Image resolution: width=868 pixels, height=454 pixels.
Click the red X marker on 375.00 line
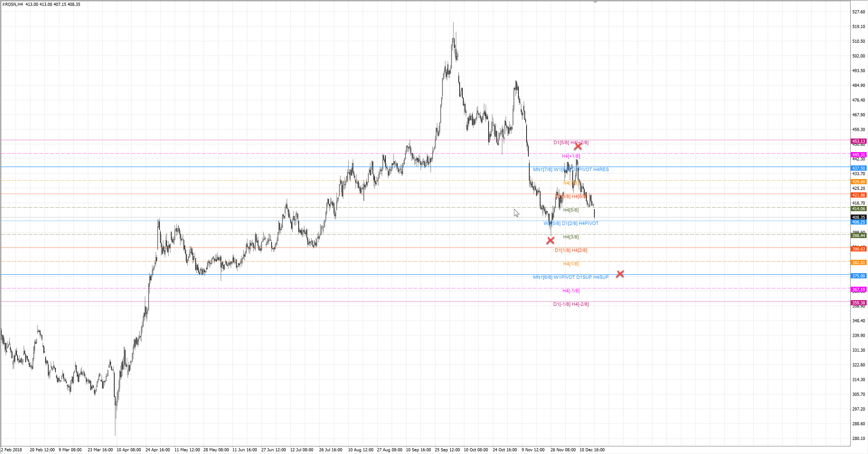(620, 274)
